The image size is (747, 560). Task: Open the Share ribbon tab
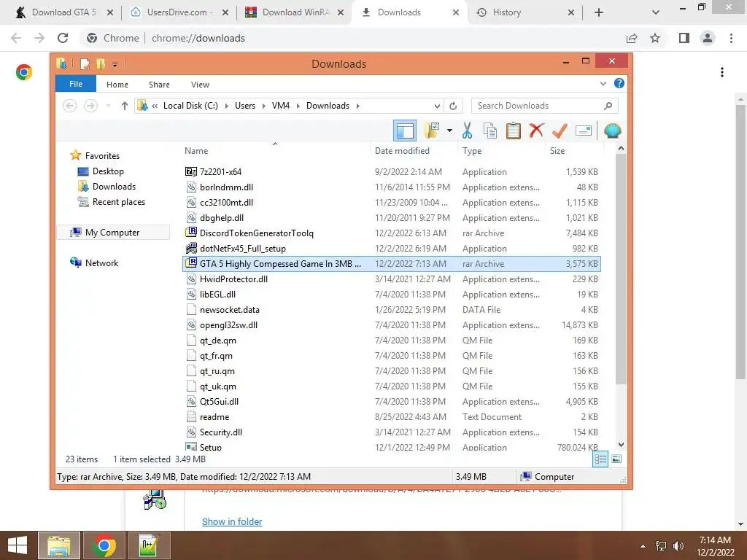159,85
